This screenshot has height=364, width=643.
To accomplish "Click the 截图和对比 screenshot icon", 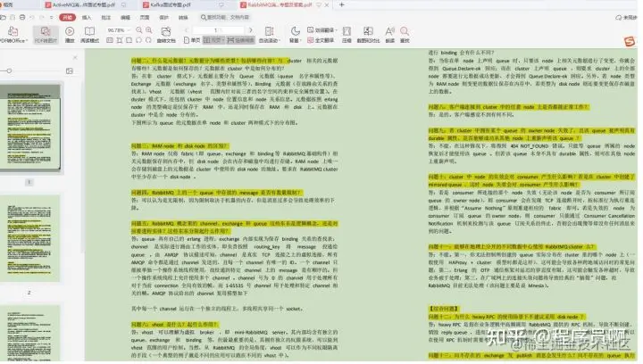I will pos(368,31).
